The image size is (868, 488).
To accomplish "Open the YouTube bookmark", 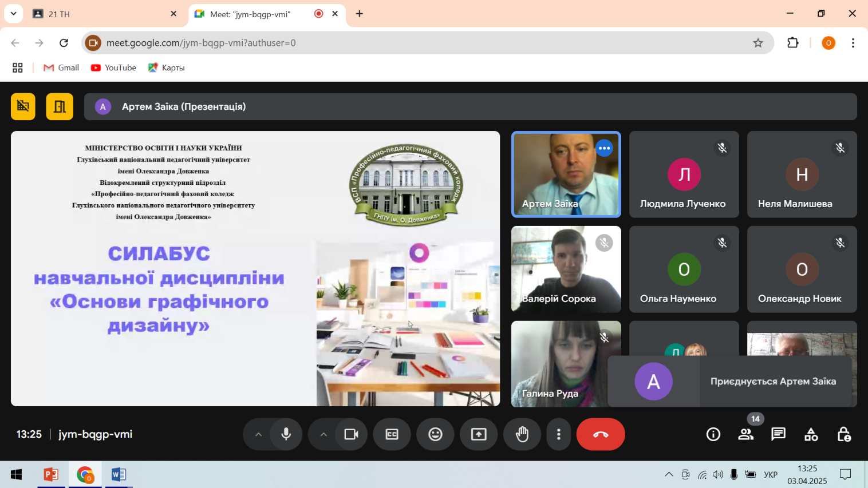I will 113,68.
